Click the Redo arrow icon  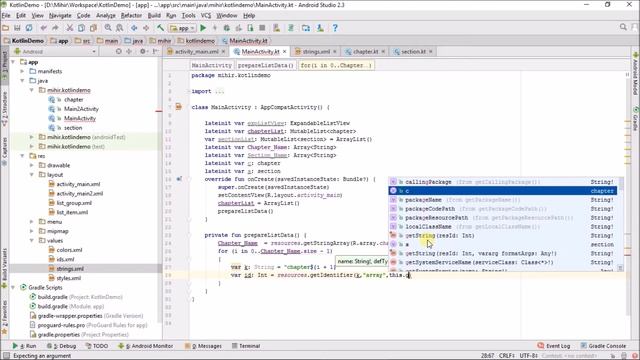55,28
